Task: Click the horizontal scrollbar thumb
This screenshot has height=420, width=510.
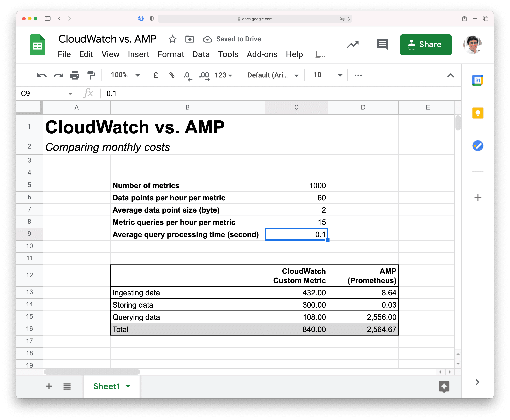Action: 92,372
